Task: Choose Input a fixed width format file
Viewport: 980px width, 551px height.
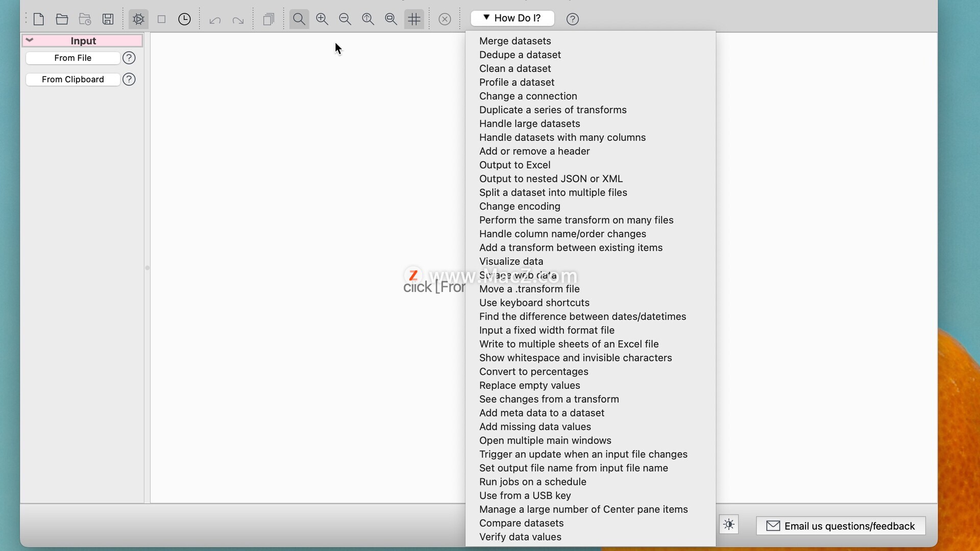Action: (x=591, y=330)
